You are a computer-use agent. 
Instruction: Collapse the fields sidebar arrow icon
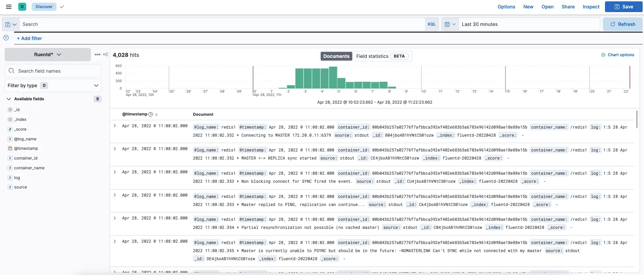point(106,55)
